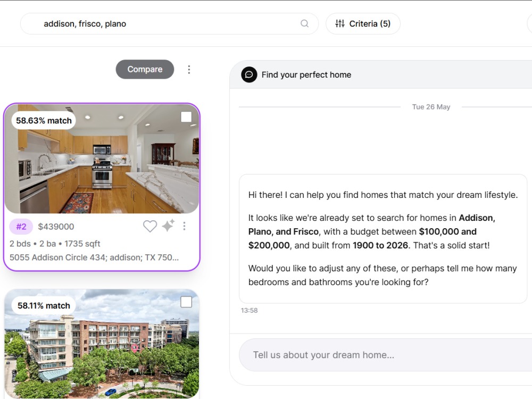Click the '2 bds • 2 ba • 1735 sqft' details
This screenshot has width=532, height=399.
(x=55, y=244)
